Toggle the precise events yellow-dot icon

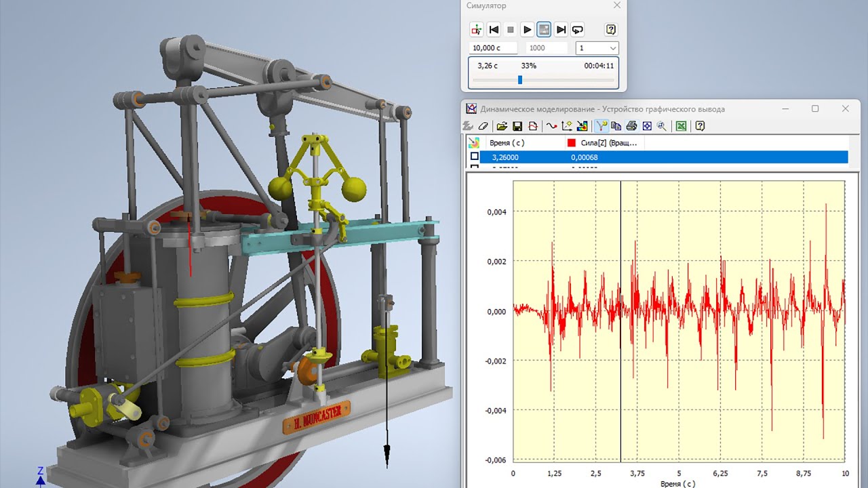(601, 126)
